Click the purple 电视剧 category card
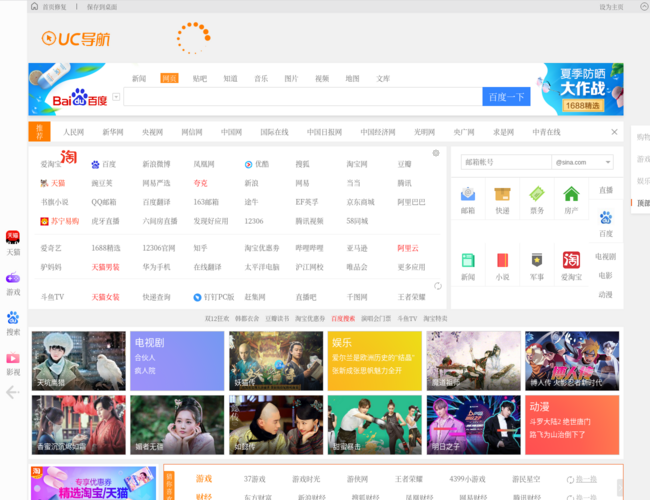Image resolution: width=650 pixels, height=500 pixels. (x=177, y=361)
